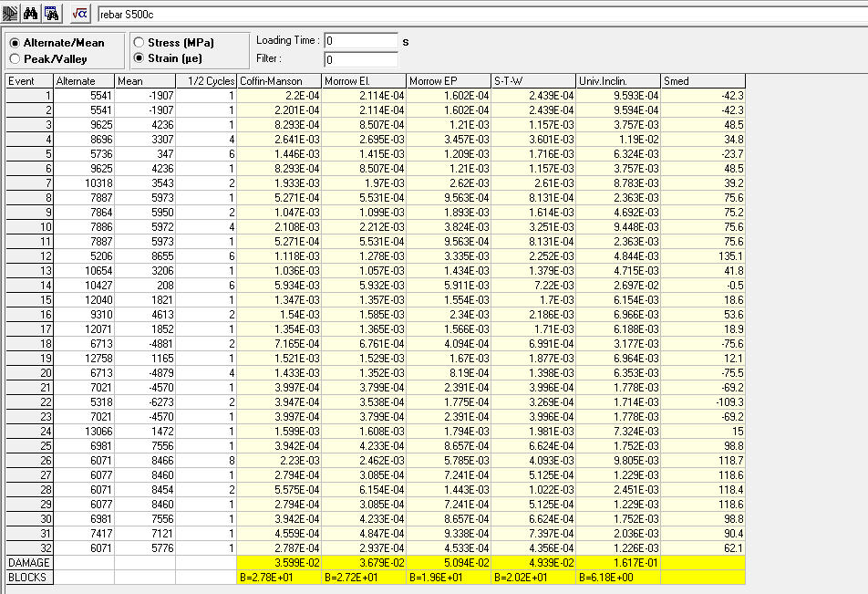Click the Morrow El. column header
The image size is (868, 594).
click(x=365, y=81)
